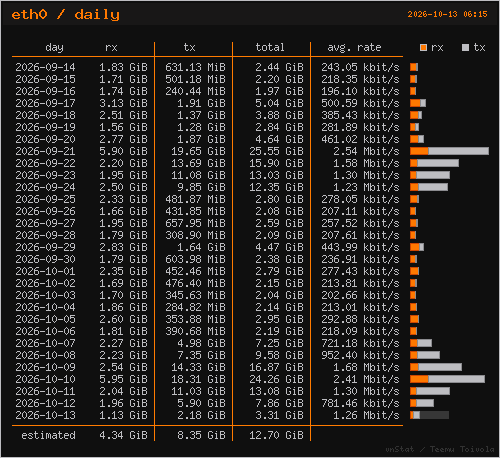Click the traffic bar for 2026-09-22
500x458 pixels.
434,163
